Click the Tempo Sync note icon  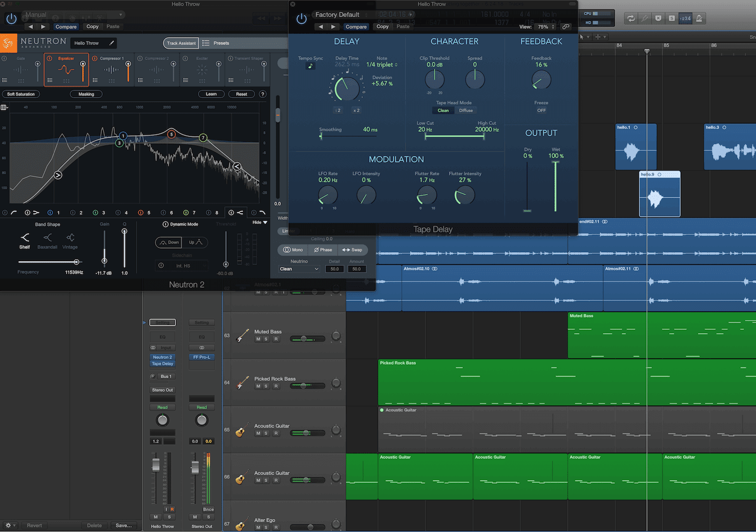tap(310, 66)
